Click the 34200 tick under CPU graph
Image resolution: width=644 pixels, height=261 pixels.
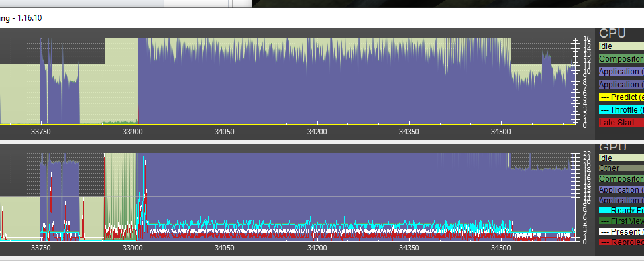[317, 132]
